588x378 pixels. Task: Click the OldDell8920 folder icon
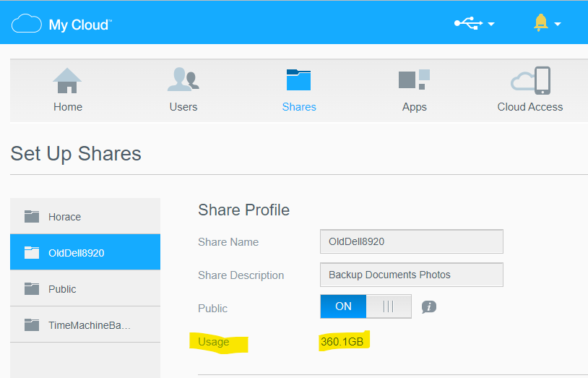pos(32,253)
